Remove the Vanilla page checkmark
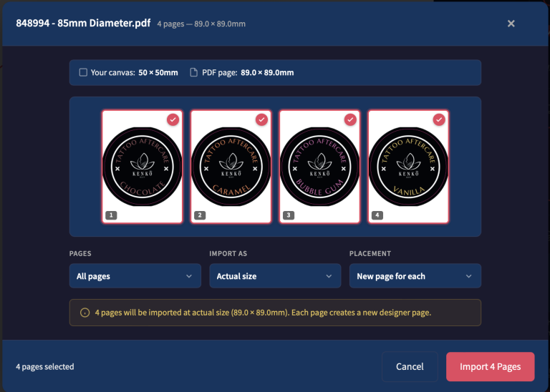The width and height of the screenshot is (550, 392). [439, 119]
